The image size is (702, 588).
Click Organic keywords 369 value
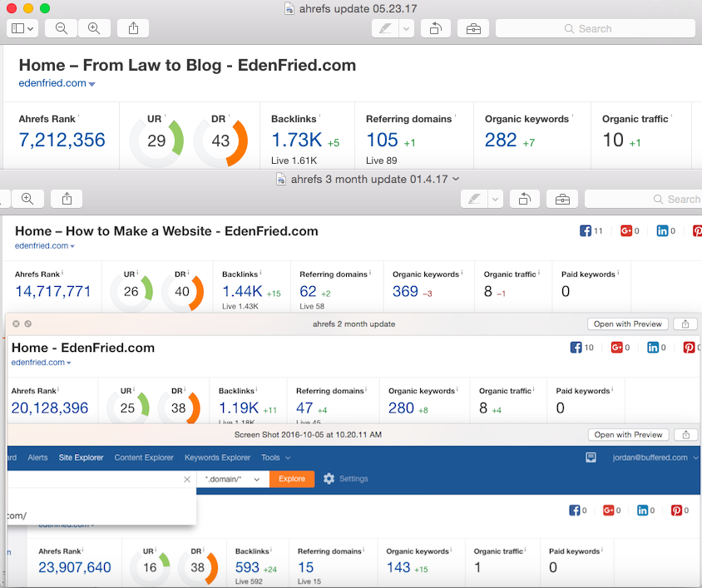click(405, 292)
